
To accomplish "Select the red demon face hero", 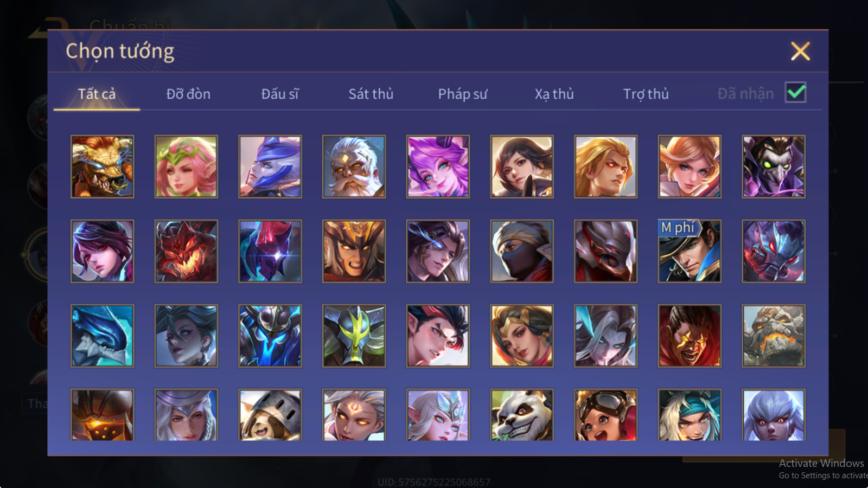I will pos(186,251).
